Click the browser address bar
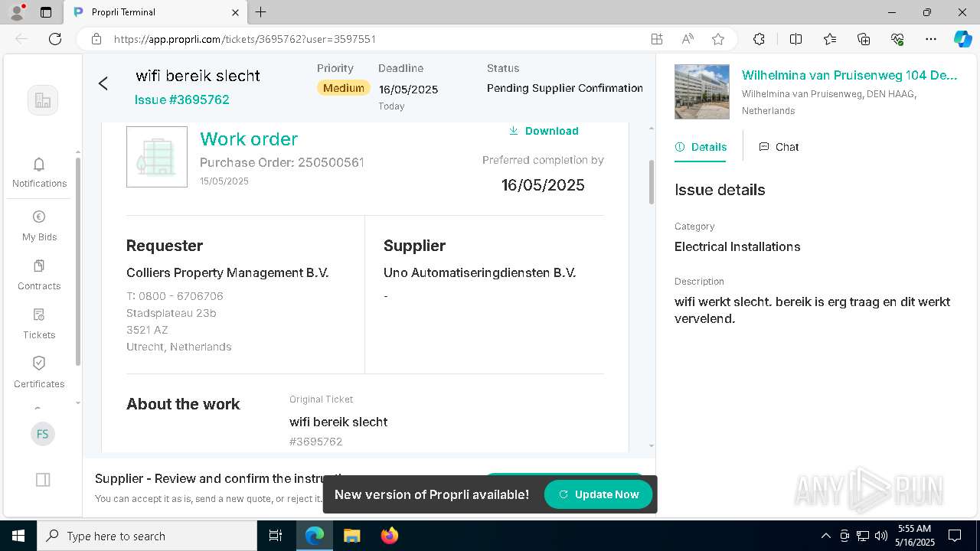Screen dimensions: 980x551 [375, 39]
